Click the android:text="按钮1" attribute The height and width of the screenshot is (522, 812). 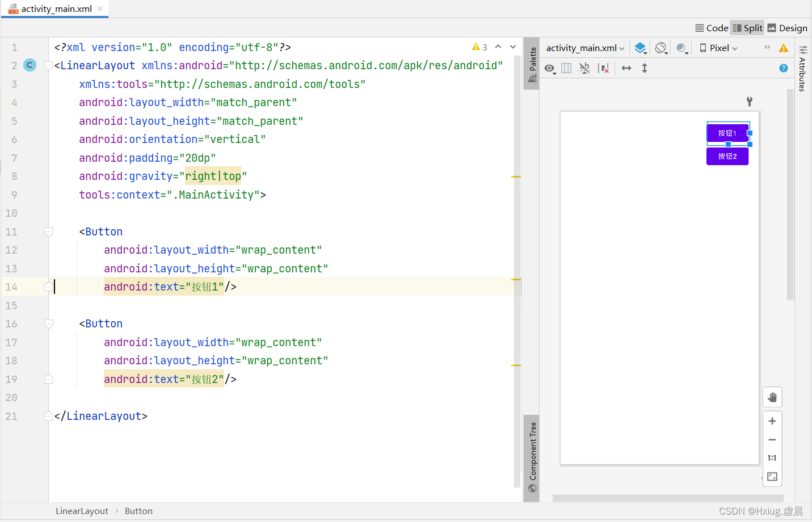[164, 287]
